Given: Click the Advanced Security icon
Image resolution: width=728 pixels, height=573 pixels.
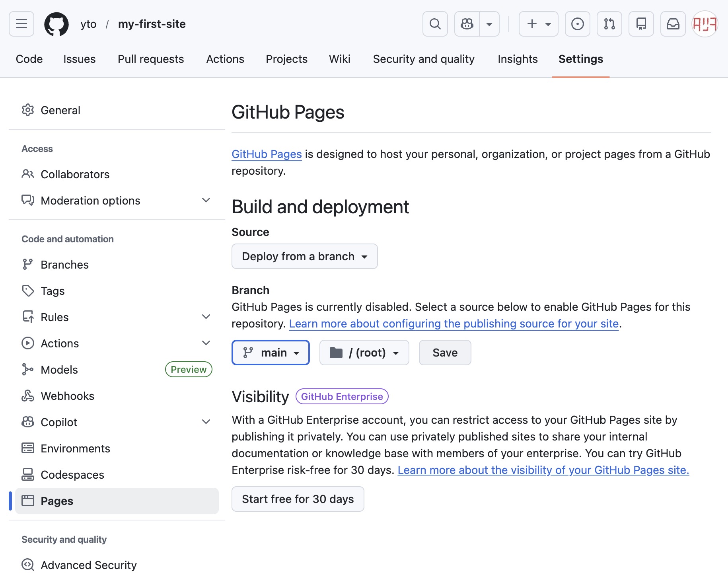Looking at the screenshot, I should (28, 565).
